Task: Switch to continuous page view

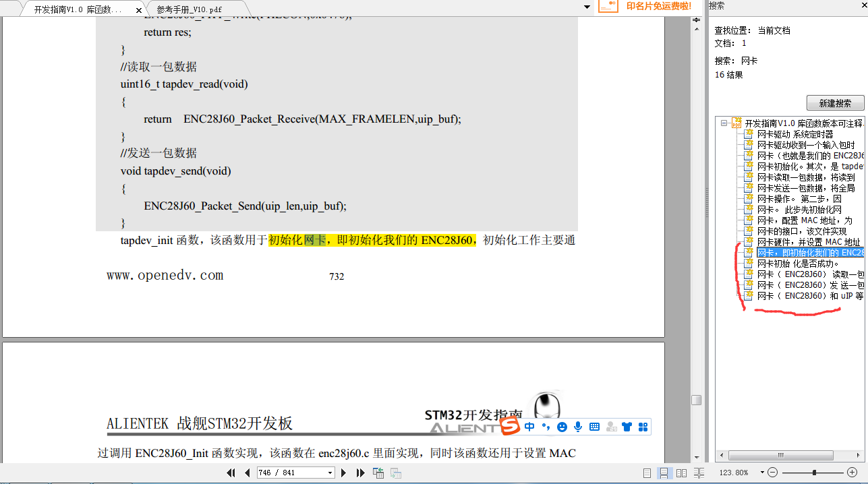Action: click(x=664, y=473)
